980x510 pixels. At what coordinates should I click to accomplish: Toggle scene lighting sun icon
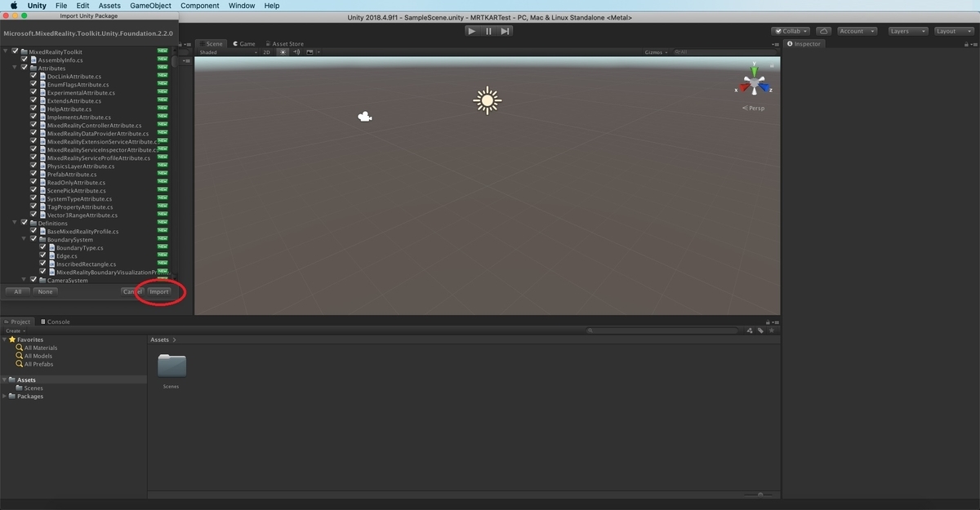click(283, 52)
